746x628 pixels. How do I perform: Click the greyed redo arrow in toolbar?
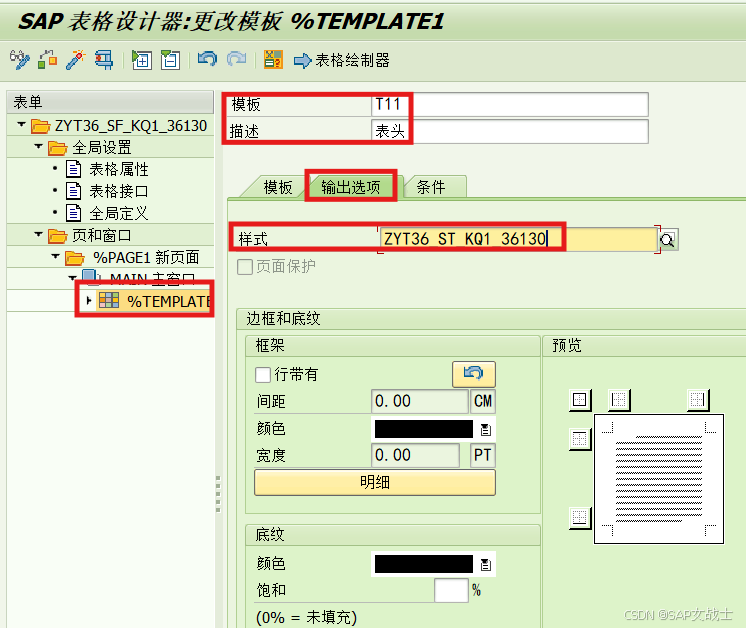coord(236,59)
